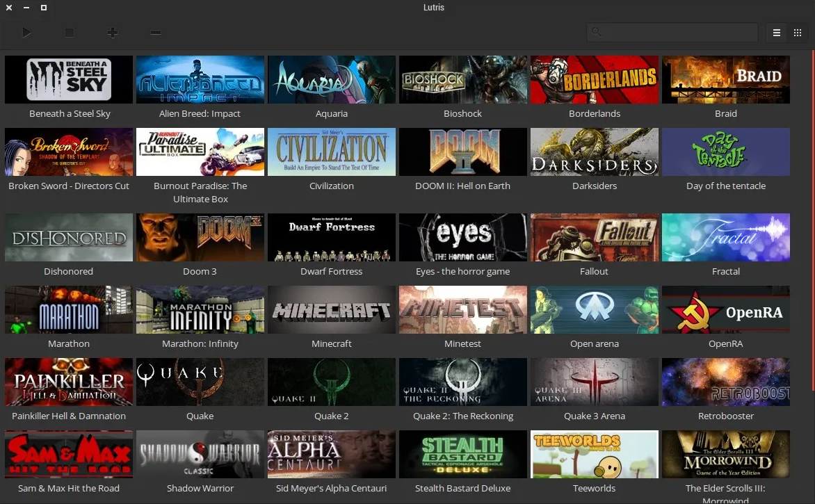Select the Minecraft game banner

click(332, 309)
